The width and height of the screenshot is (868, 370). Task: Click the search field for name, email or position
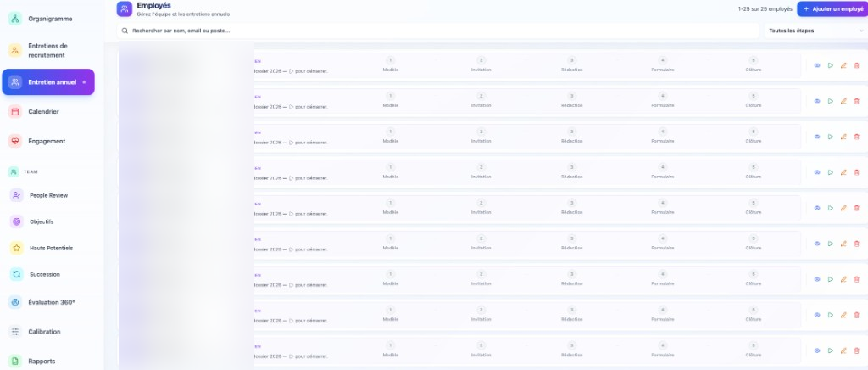point(437,31)
